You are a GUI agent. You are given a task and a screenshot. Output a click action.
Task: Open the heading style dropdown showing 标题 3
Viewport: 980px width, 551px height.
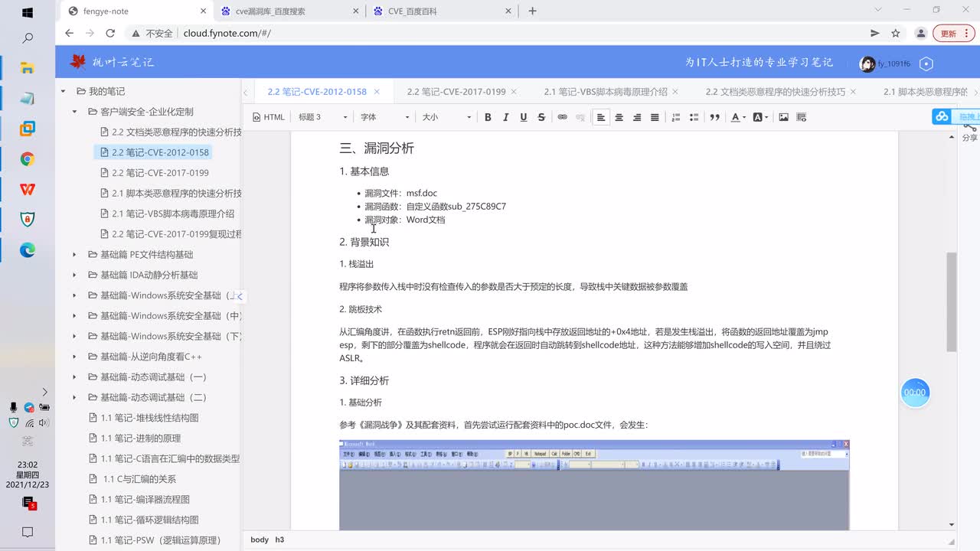[322, 117]
